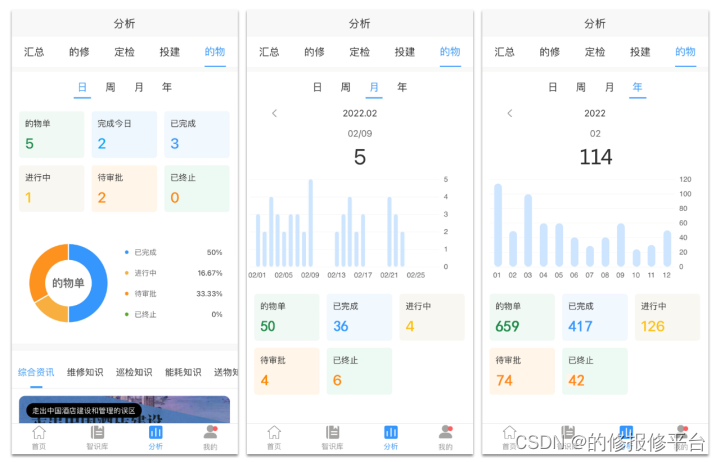Switch to 年 period in middle screen
Screen dimensions: 720x462
tap(402, 87)
